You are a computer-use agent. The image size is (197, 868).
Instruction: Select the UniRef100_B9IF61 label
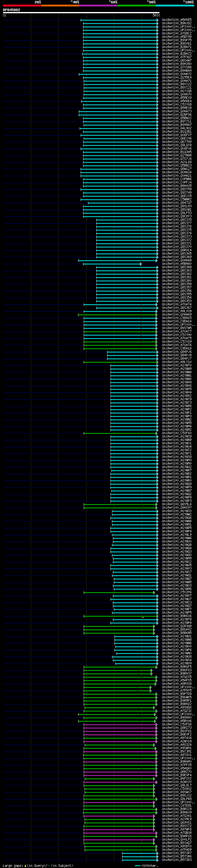coord(176,731)
